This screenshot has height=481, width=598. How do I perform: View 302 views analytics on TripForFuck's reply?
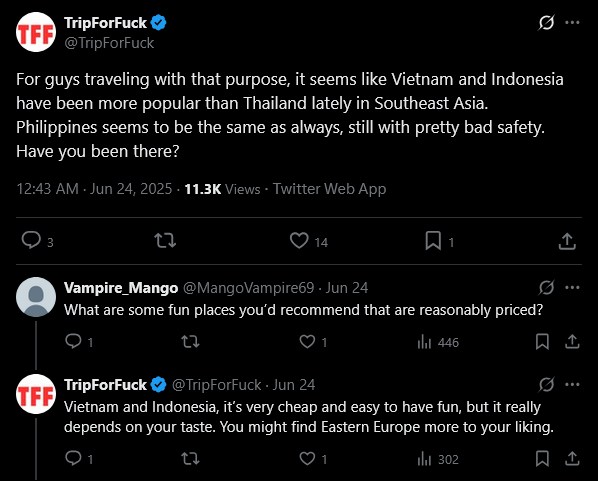point(438,459)
